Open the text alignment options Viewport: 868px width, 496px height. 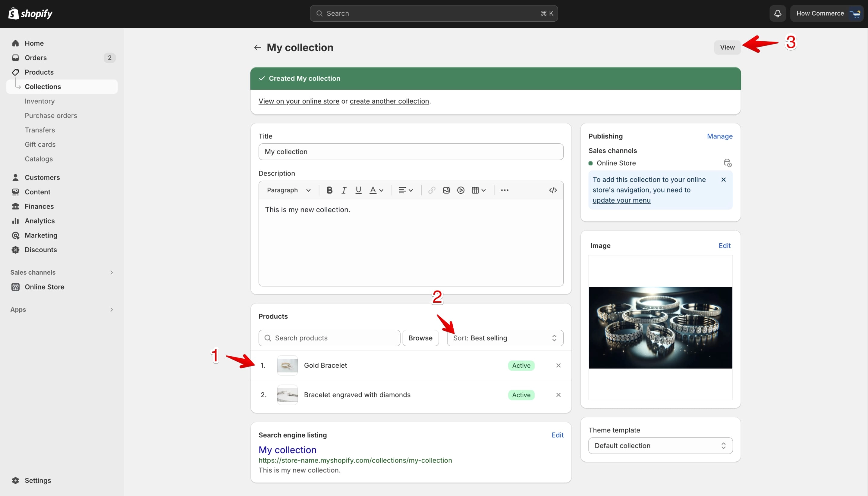tap(406, 190)
